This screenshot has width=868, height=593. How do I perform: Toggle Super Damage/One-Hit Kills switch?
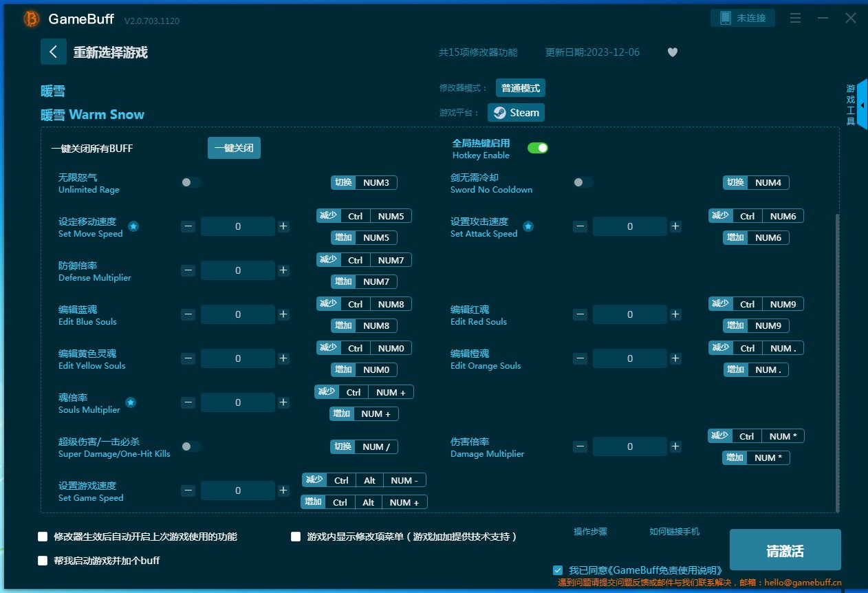click(191, 446)
